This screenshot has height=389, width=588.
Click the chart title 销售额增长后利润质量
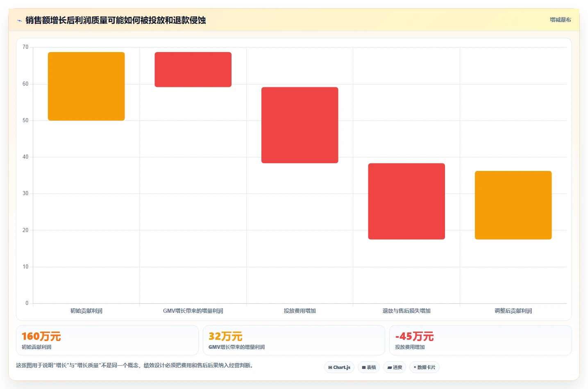[116, 20]
